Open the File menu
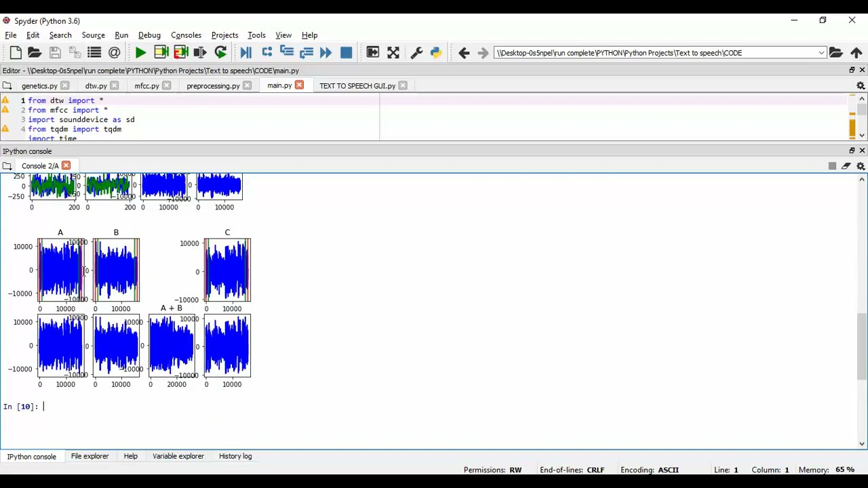This screenshot has height=488, width=868. (x=11, y=35)
